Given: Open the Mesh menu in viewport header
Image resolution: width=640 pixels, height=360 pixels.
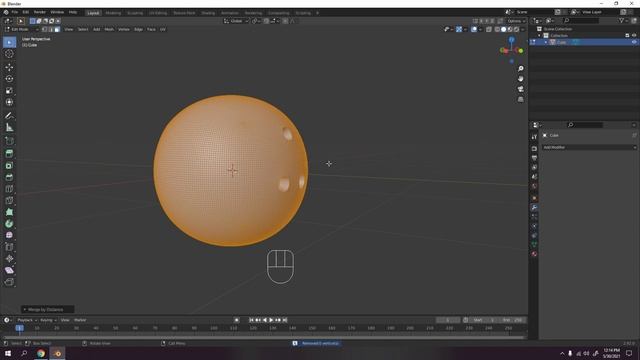Looking at the screenshot, I should tap(109, 29).
